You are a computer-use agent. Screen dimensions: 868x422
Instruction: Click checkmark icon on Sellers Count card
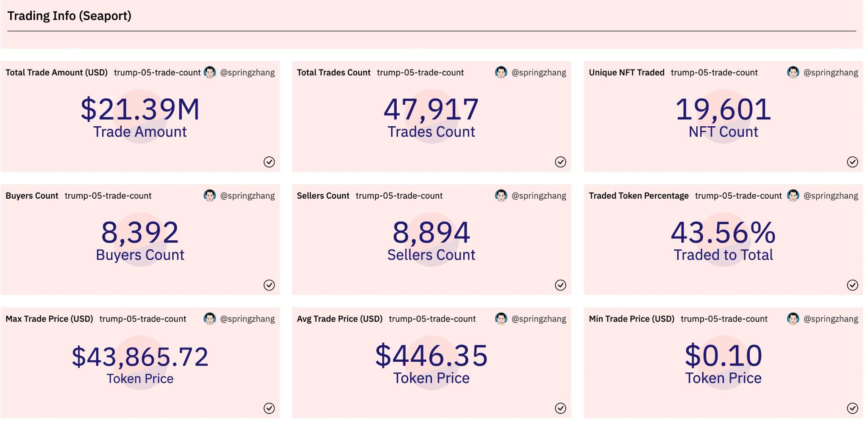click(560, 285)
